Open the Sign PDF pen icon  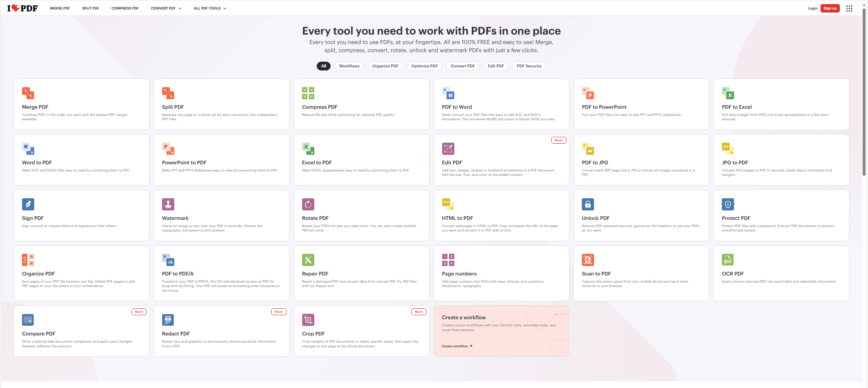click(28, 204)
